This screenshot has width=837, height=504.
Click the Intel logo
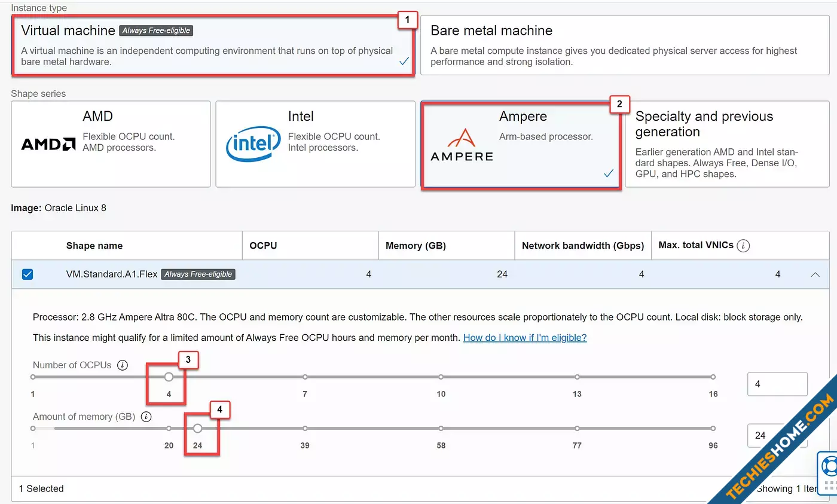click(x=253, y=144)
